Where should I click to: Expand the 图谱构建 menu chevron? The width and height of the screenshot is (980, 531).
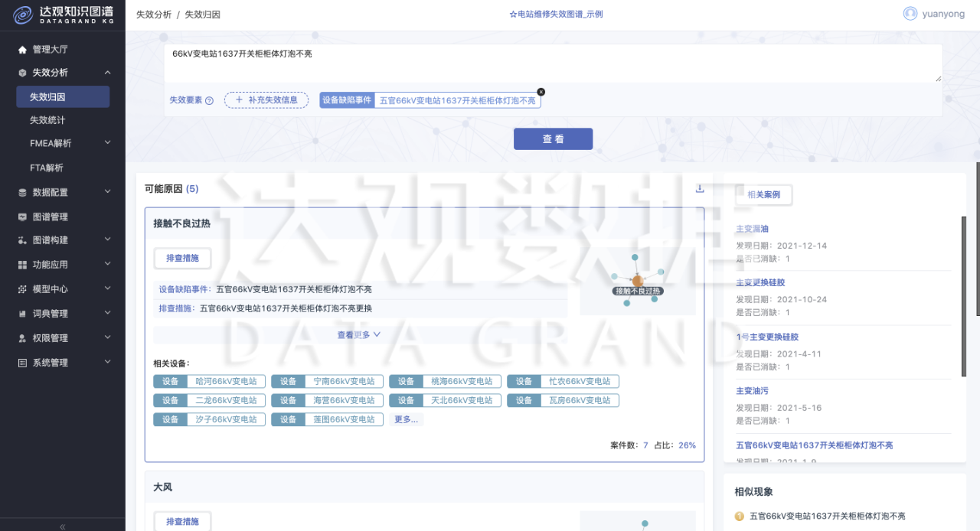tap(107, 239)
